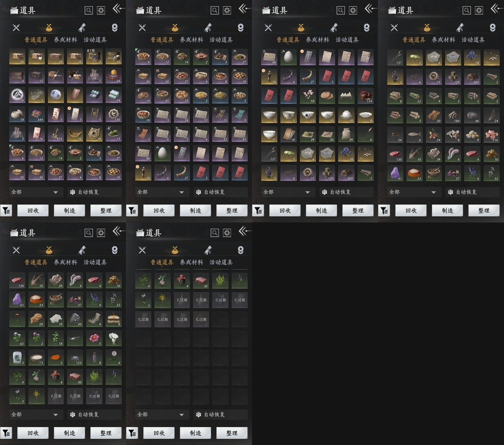Click the treasure chest with heart emblem

tap(36, 57)
